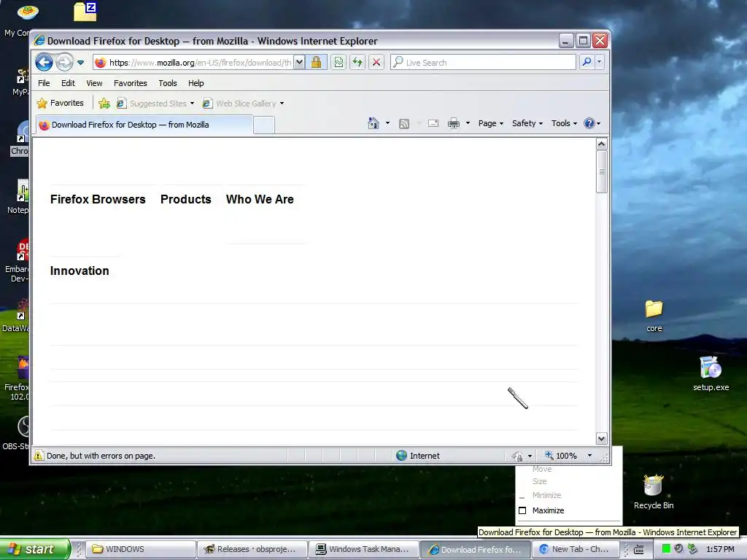
Task: Click the Live Search box
Action: tap(483, 63)
